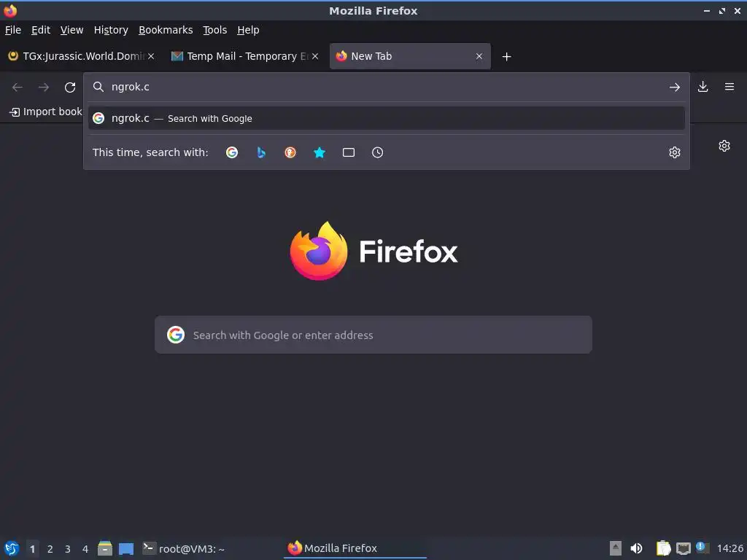This screenshot has width=747, height=560.
Task: Click the show desktop taskbar icon
Action: (x=126, y=548)
